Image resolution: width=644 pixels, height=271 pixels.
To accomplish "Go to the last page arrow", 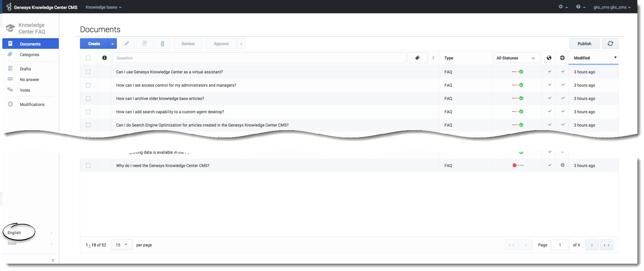I will click(x=606, y=245).
